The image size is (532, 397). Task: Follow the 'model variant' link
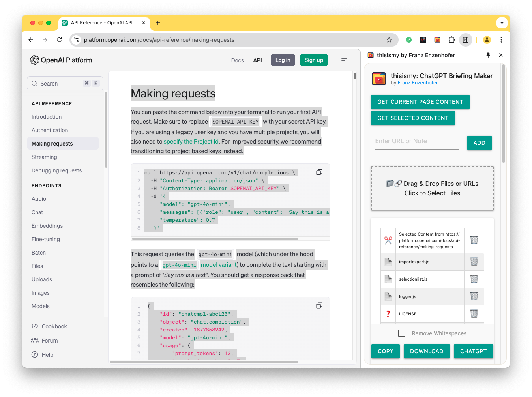[219, 265]
